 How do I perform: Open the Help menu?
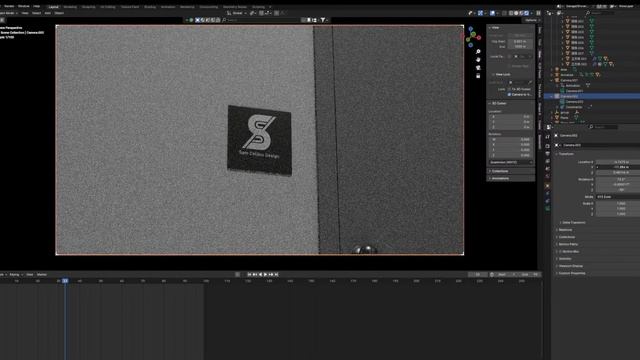(37, 7)
